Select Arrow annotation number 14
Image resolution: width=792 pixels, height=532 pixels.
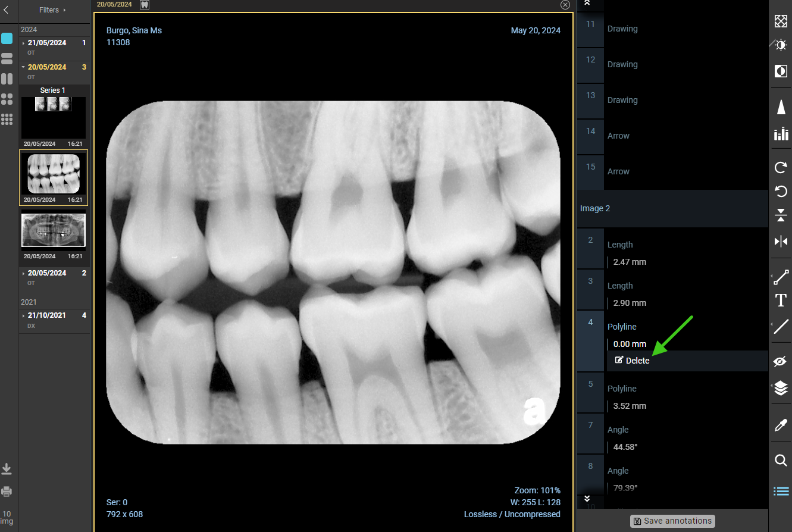(672, 136)
